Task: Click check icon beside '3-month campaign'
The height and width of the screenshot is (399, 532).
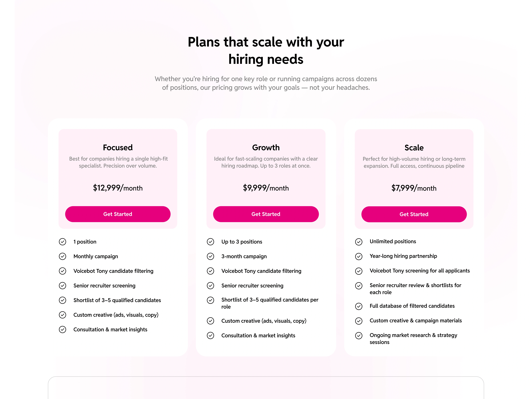Action: [x=210, y=256]
